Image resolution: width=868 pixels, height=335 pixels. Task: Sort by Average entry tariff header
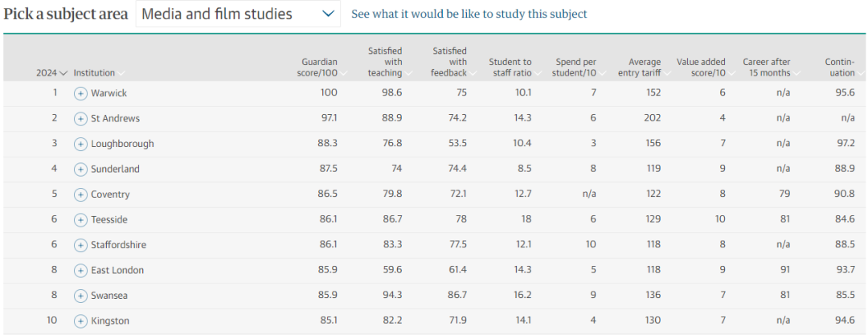pos(645,67)
